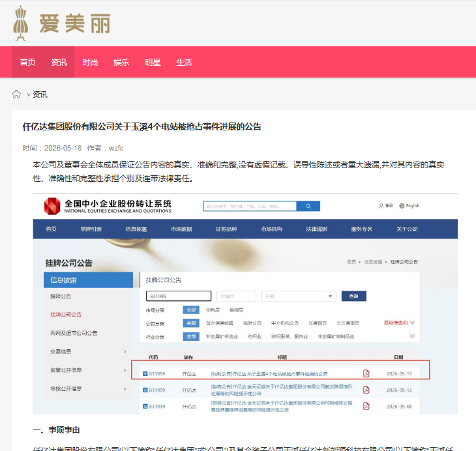Select 基础层 market tier filter
Viewport: 476px width, 451px height.
click(236, 310)
